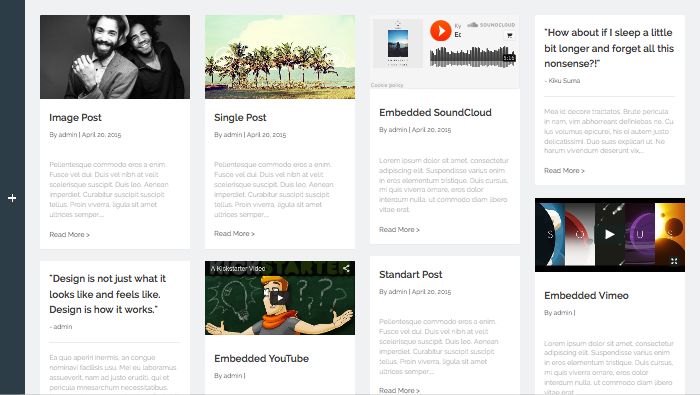Open the Image Post featured photo
The width and height of the screenshot is (700, 395).
pyautogui.click(x=115, y=57)
